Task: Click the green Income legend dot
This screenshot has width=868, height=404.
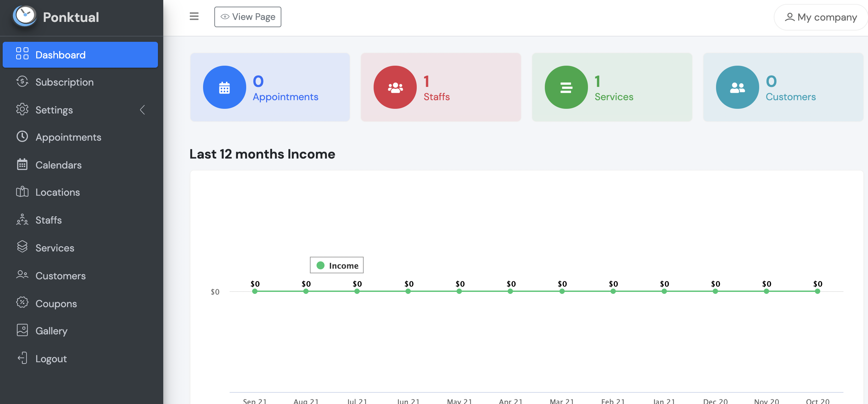Action: [321, 265]
